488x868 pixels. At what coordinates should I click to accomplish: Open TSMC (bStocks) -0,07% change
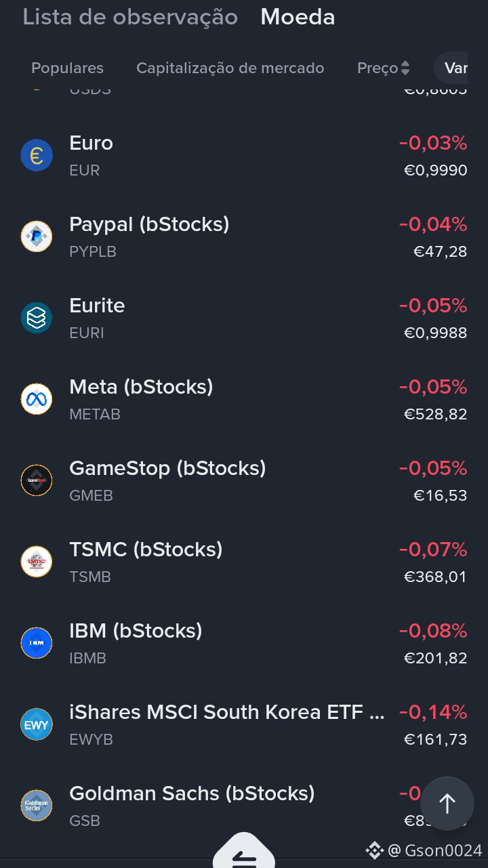pyautogui.click(x=433, y=550)
